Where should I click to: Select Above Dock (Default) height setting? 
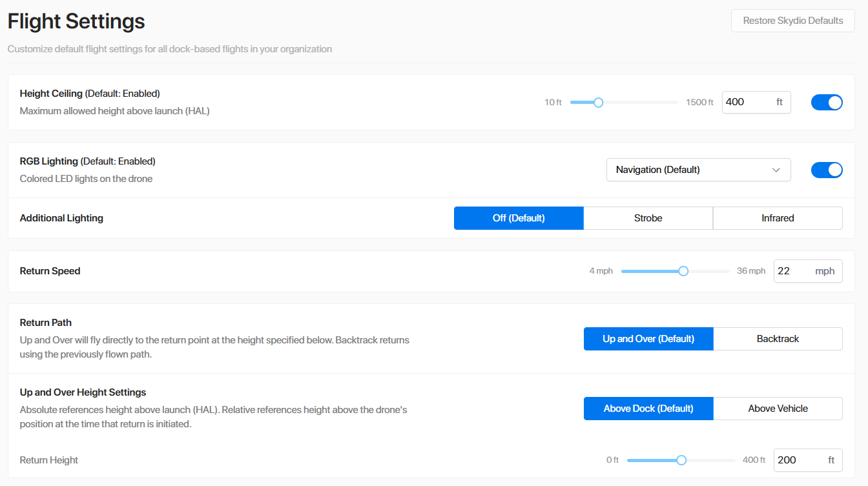648,409
